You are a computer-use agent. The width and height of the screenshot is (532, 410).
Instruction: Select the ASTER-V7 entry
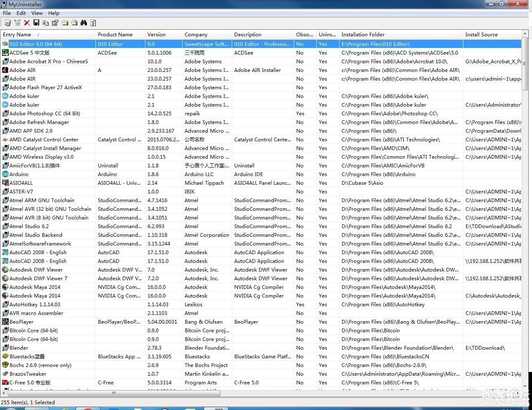21,191
